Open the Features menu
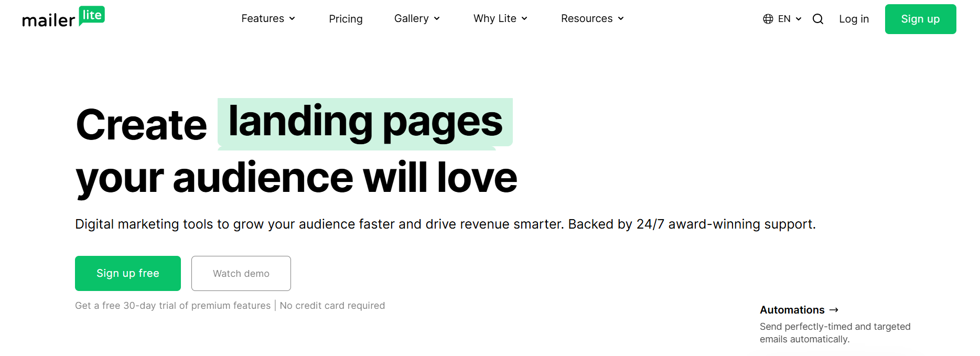 pos(268,18)
